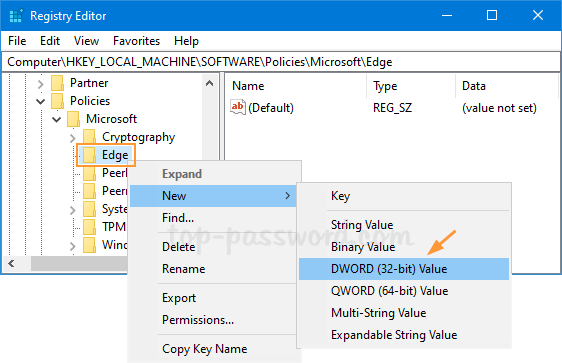Collapse the Policies tree node

(x=41, y=102)
